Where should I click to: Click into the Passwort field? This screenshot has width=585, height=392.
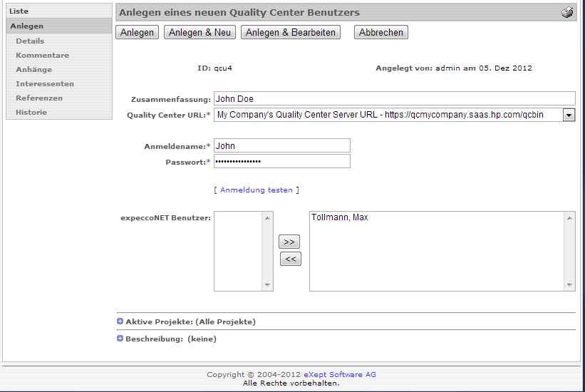point(282,162)
